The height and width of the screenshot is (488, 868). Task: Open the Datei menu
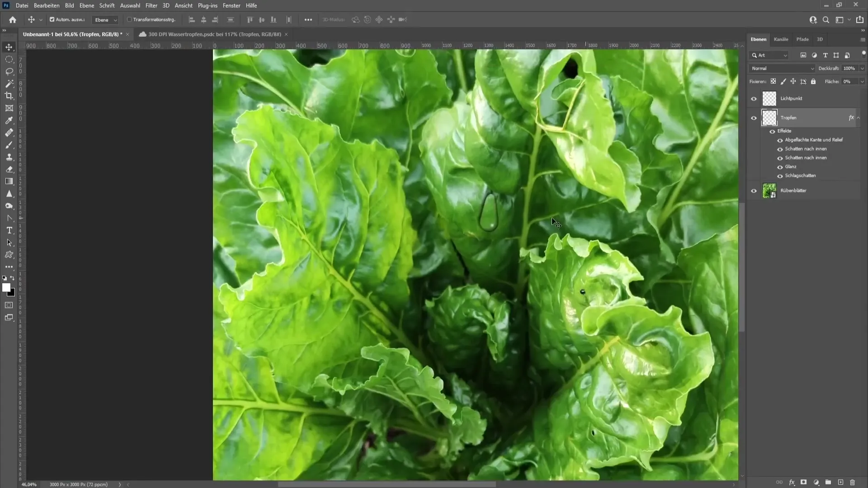(22, 5)
